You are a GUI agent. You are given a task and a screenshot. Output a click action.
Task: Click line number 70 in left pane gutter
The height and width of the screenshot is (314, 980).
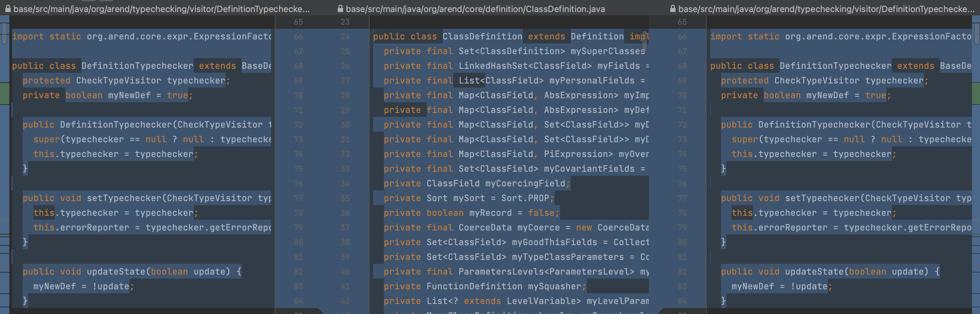298,95
